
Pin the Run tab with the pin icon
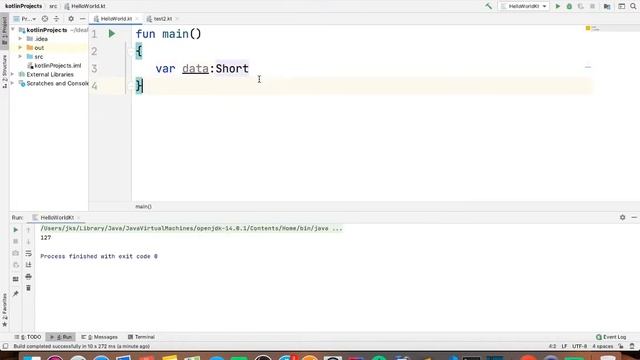click(x=16, y=293)
